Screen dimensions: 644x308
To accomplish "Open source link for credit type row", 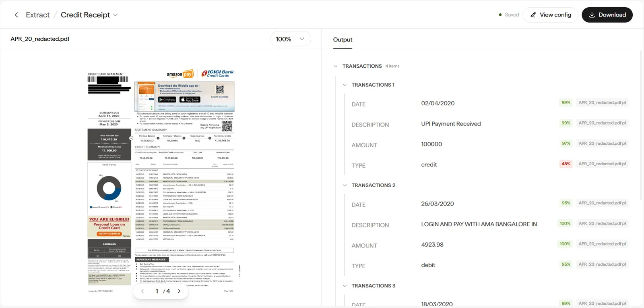I will (602, 164).
